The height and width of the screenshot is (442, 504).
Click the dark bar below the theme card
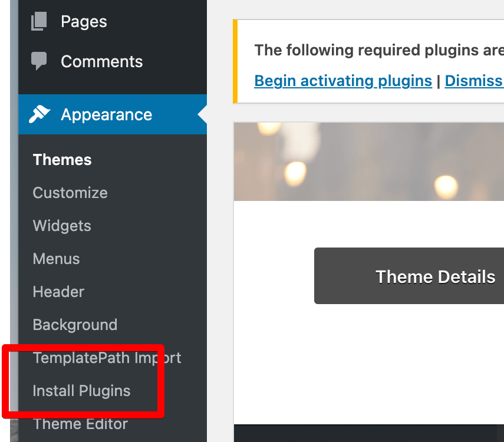368,433
